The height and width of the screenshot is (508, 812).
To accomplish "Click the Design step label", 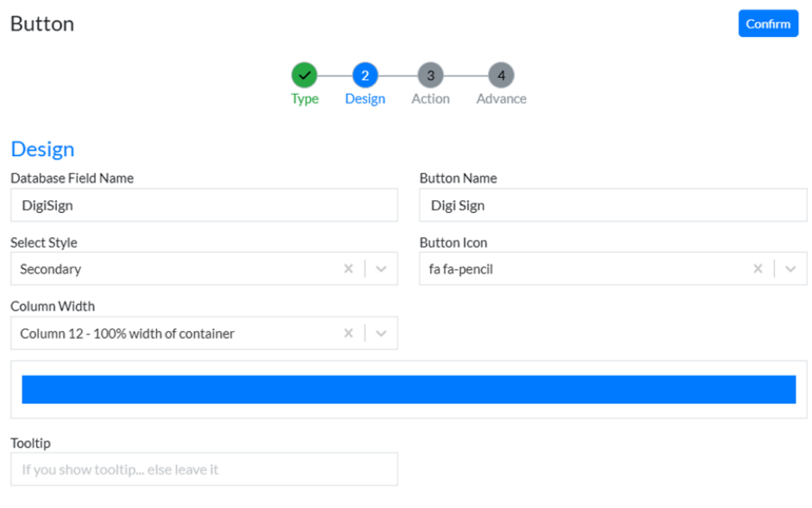I will click(365, 99).
